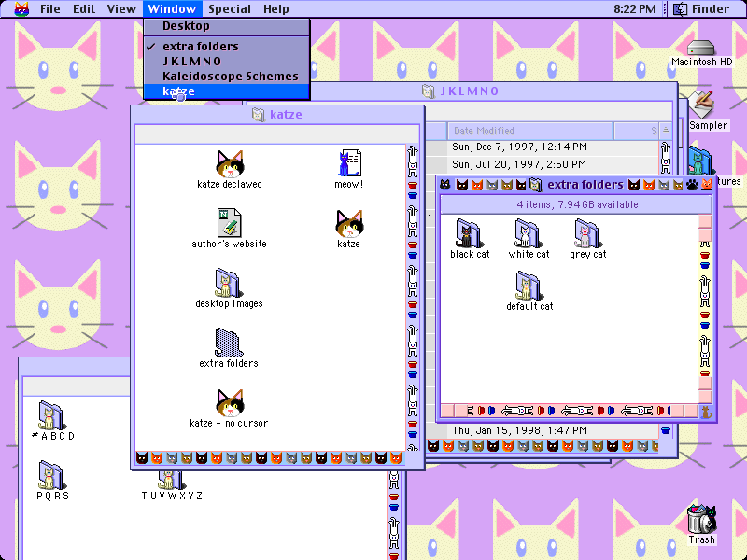Click the horizontal scrollbar in extra folders window
Image resolution: width=747 pixels, height=560 pixels.
[570, 411]
